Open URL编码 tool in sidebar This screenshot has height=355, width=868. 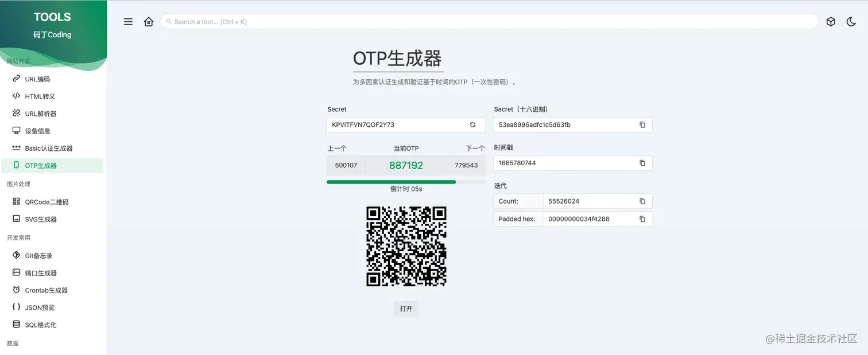coord(52,79)
